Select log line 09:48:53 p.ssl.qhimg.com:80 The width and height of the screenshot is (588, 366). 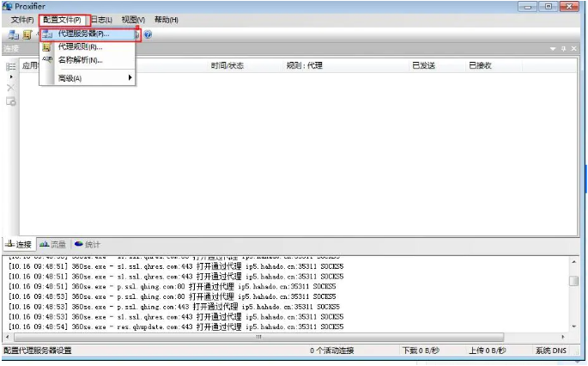(x=173, y=296)
